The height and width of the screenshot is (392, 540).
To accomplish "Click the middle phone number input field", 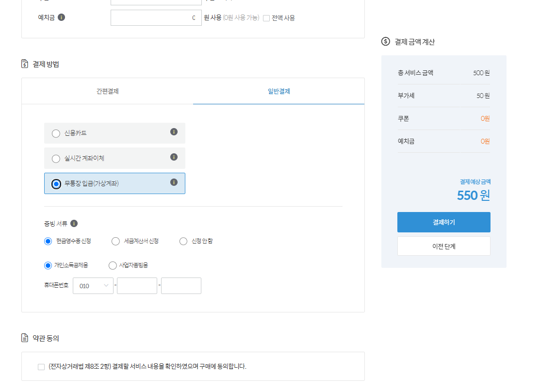I will (137, 286).
